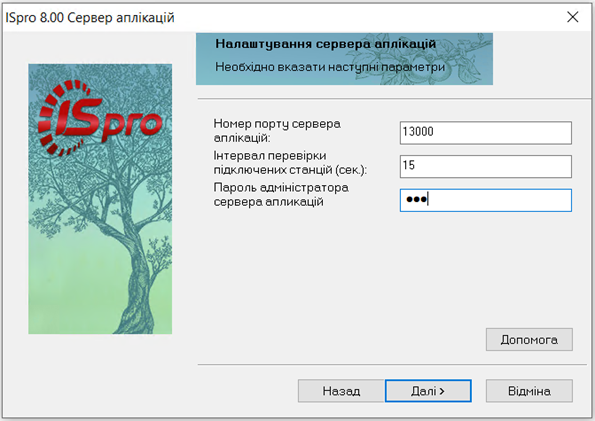Click the 'Номер порту сервера аплікацій' label

(x=277, y=130)
